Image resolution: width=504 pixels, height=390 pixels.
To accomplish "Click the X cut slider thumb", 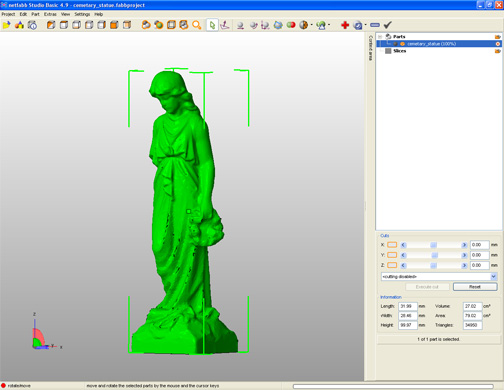I will (433, 245).
